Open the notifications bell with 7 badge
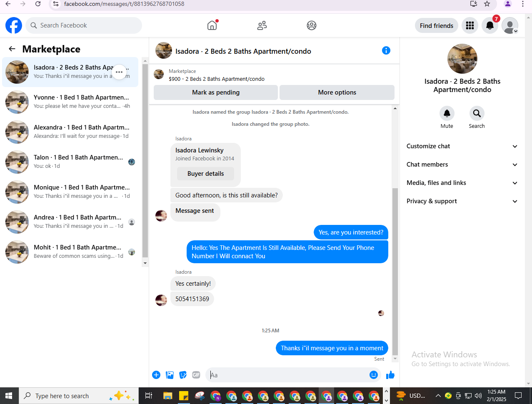This screenshot has width=532, height=404. click(x=490, y=25)
